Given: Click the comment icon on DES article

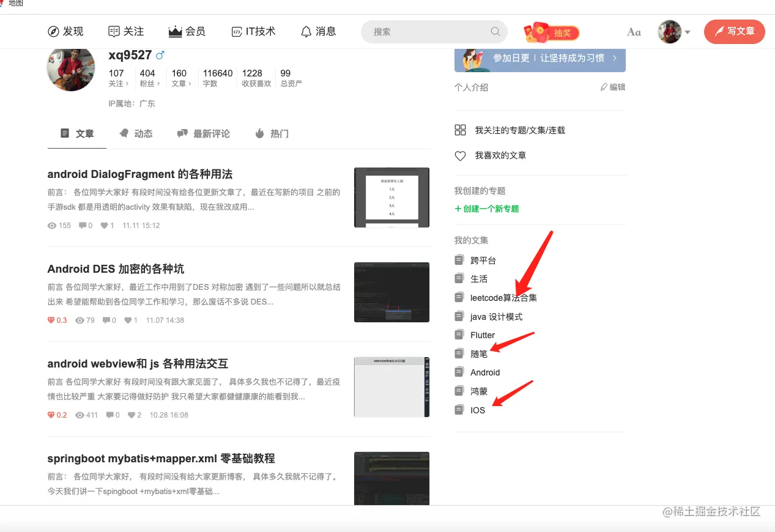Looking at the screenshot, I should tap(106, 320).
